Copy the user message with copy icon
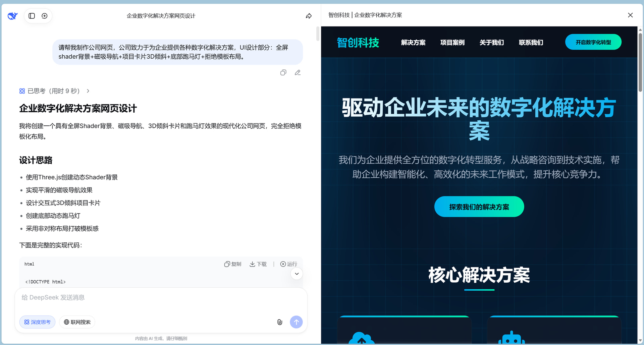This screenshot has width=644, height=345. [283, 72]
